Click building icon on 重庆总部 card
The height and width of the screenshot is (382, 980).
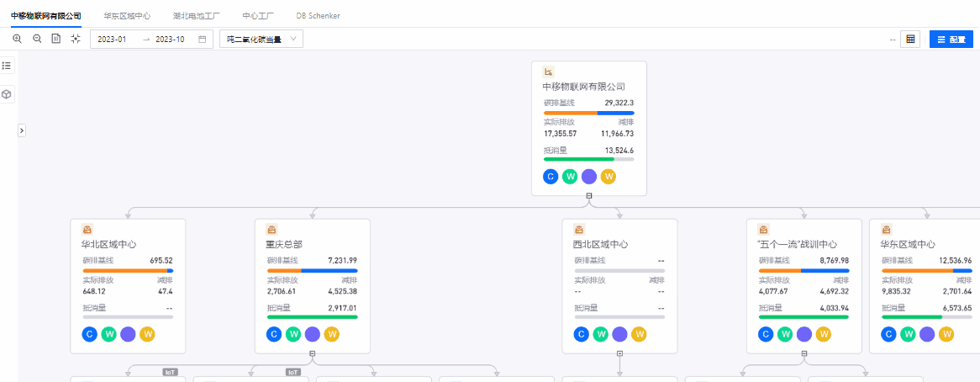(x=271, y=230)
